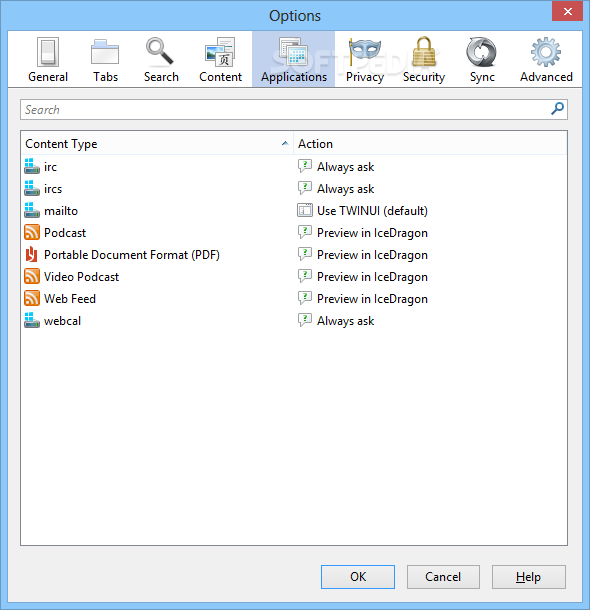Select the Applications pane icon
The image size is (590, 610).
293,52
